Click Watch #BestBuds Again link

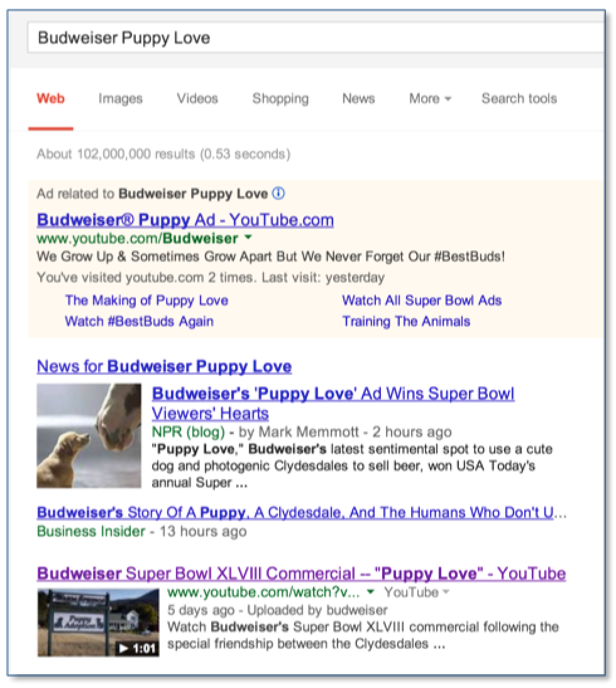139,321
